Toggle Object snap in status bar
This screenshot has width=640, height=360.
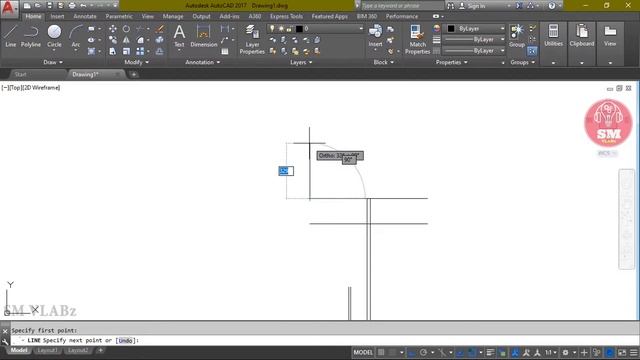point(471,352)
